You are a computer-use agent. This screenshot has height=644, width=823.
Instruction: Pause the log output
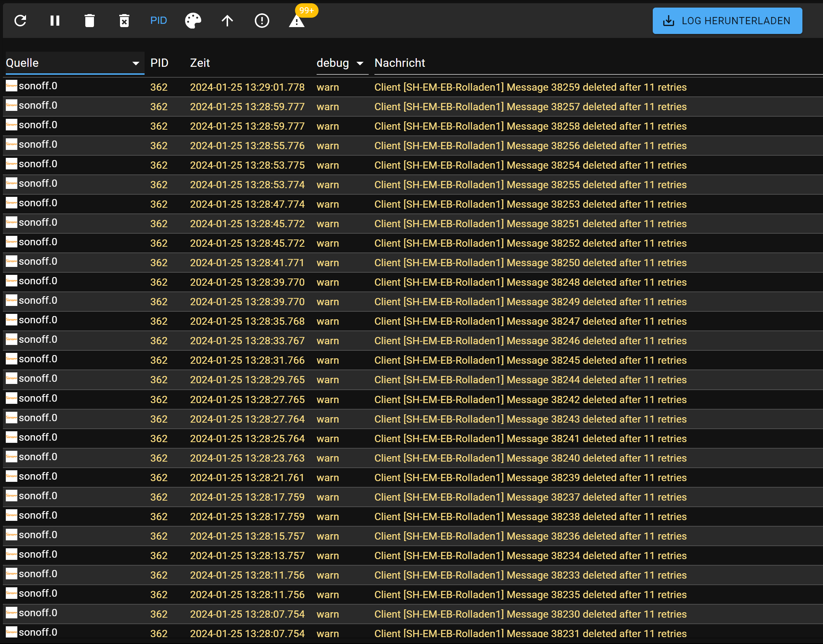(55, 21)
